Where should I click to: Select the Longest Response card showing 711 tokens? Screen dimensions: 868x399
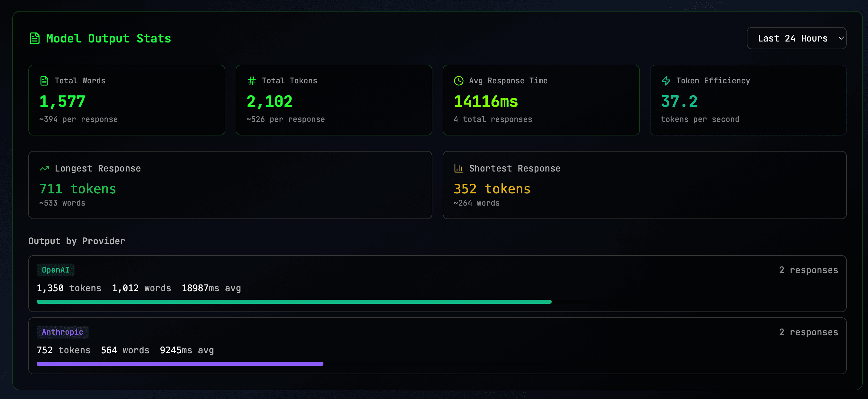pos(230,185)
